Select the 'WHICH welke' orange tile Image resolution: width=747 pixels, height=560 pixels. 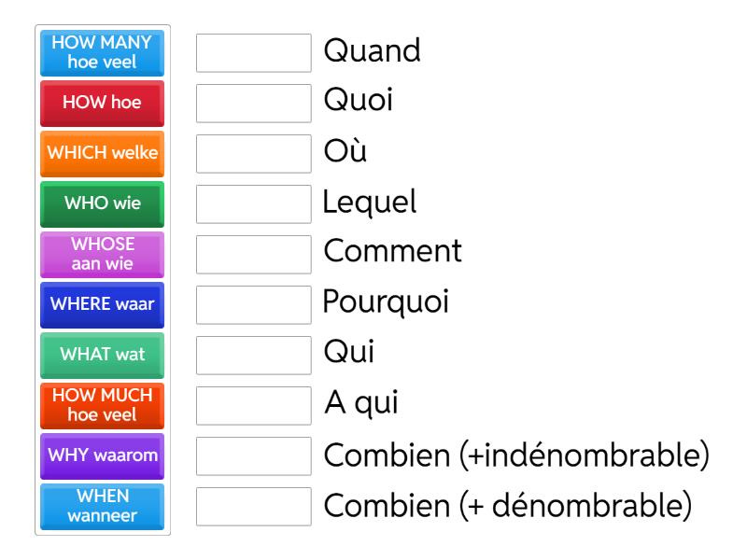pos(102,154)
